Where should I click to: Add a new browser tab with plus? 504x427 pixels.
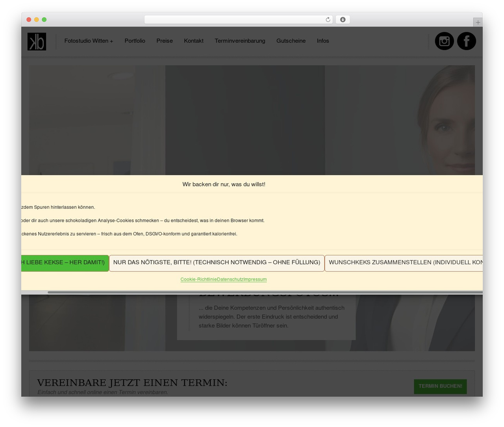coord(478,22)
